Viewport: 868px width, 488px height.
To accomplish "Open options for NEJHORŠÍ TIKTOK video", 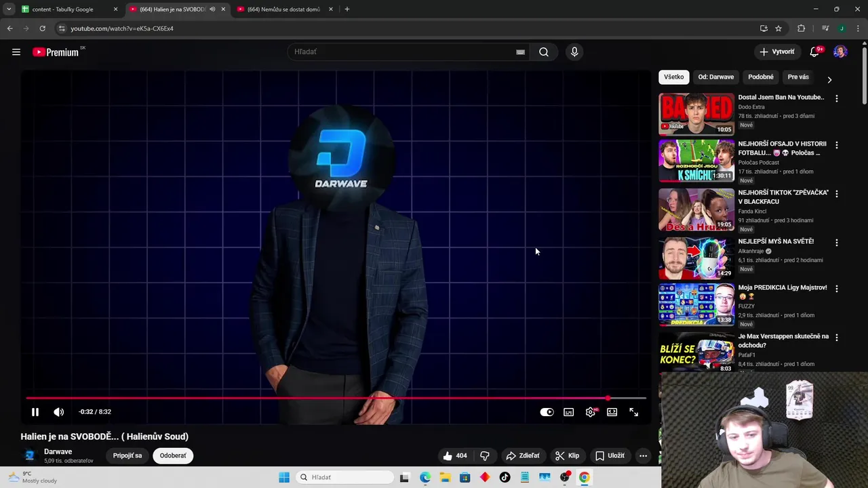I will (837, 194).
